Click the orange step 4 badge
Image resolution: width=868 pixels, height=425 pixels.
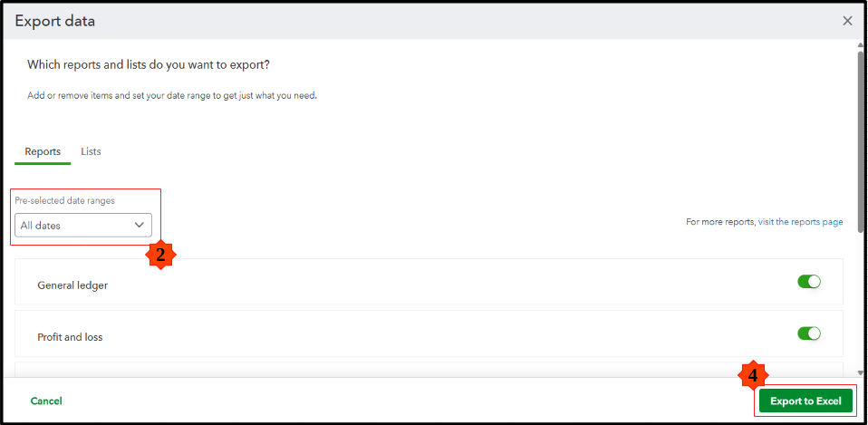pos(753,374)
